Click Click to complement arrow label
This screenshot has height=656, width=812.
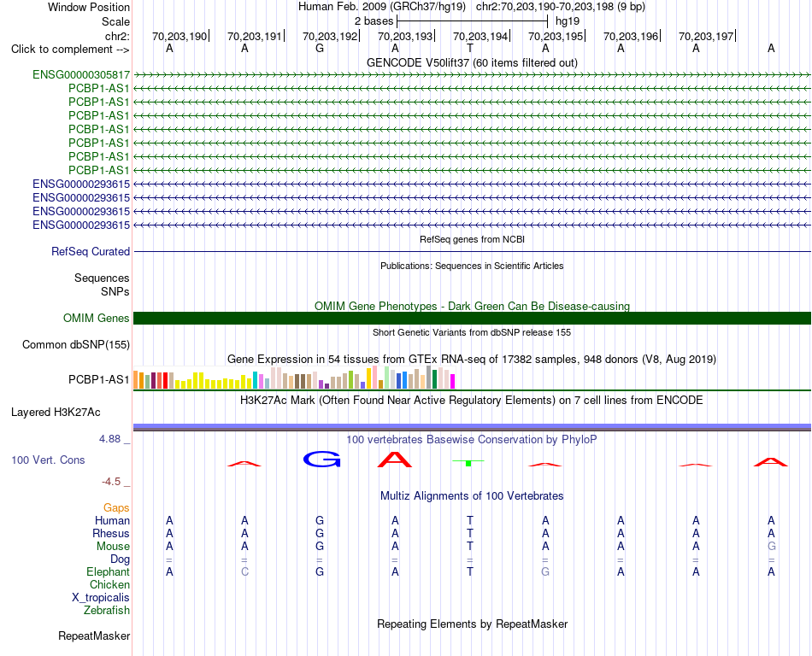click(x=70, y=50)
